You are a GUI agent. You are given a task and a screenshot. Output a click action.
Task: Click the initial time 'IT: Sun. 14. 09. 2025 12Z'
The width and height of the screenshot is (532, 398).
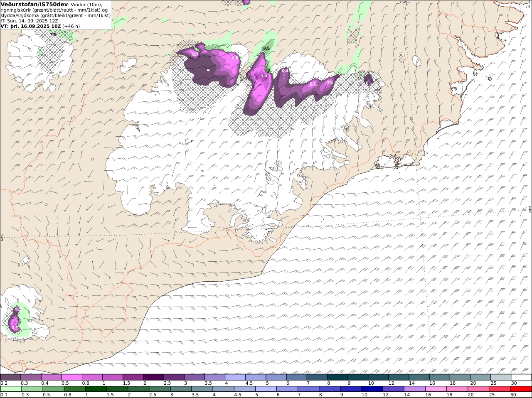(x=30, y=20)
